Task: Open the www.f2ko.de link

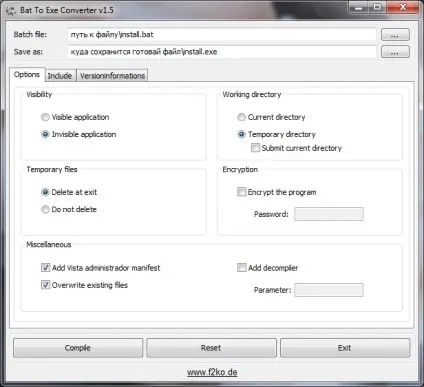Action: coord(212,372)
